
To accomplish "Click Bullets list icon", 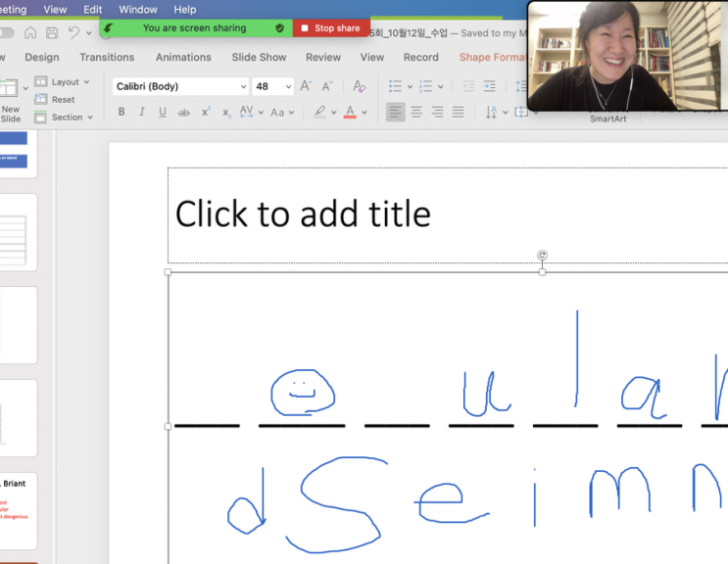I will coord(395,86).
